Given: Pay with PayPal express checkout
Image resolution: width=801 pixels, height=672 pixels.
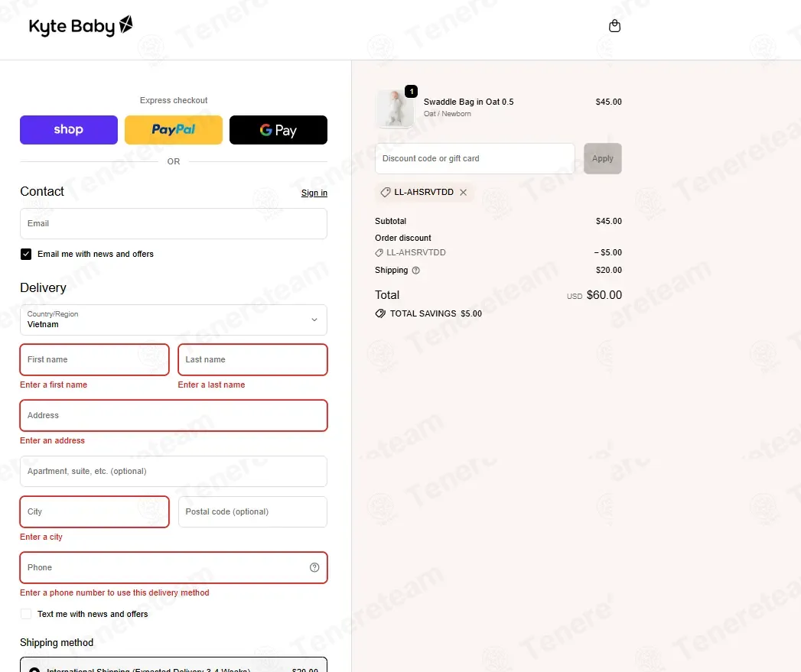Looking at the screenshot, I should click(x=174, y=130).
